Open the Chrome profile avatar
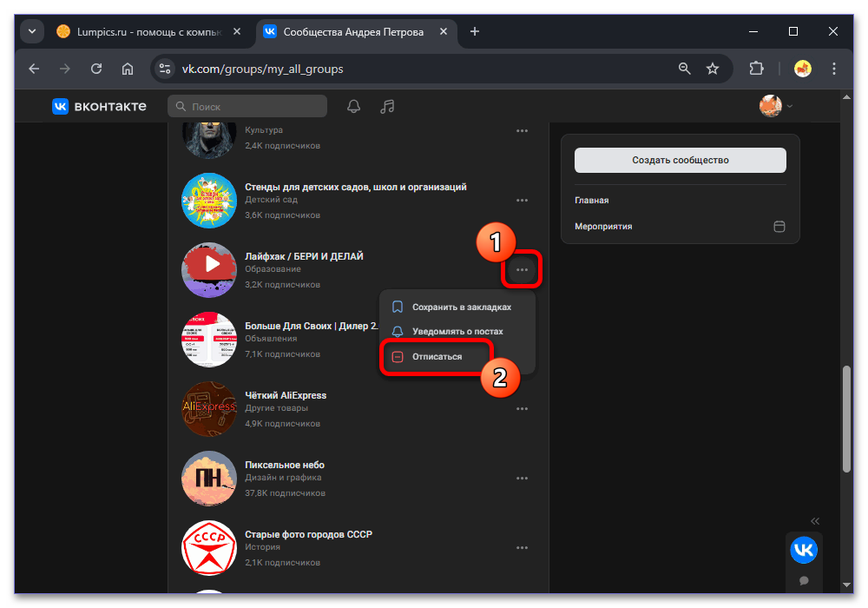868x608 pixels. [x=803, y=69]
